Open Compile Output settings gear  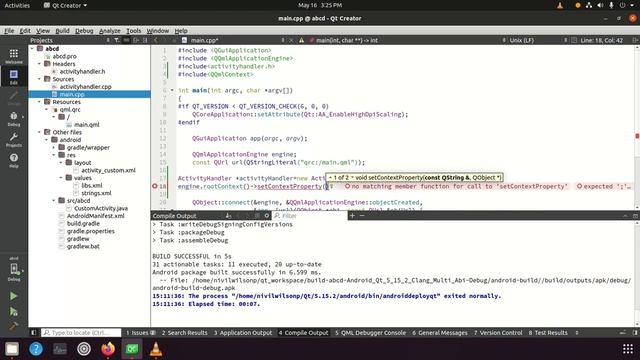267,216
